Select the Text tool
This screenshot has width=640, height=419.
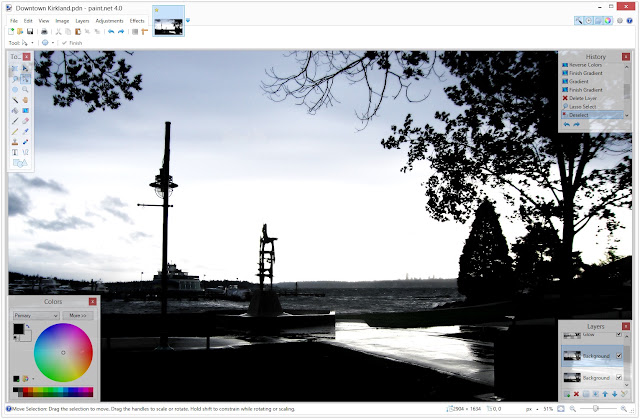coord(15,153)
